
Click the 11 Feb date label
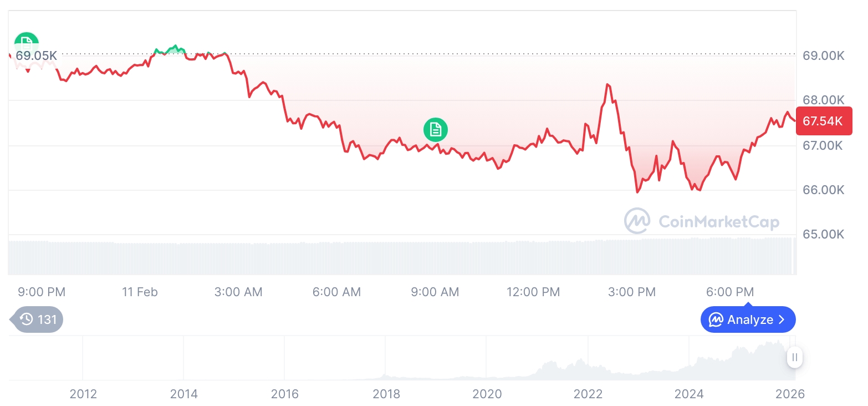(x=140, y=292)
